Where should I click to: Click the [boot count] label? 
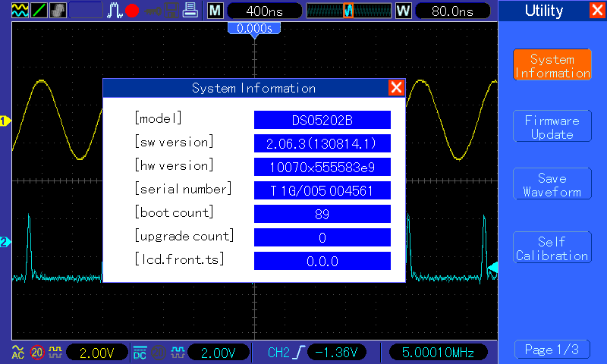click(174, 212)
